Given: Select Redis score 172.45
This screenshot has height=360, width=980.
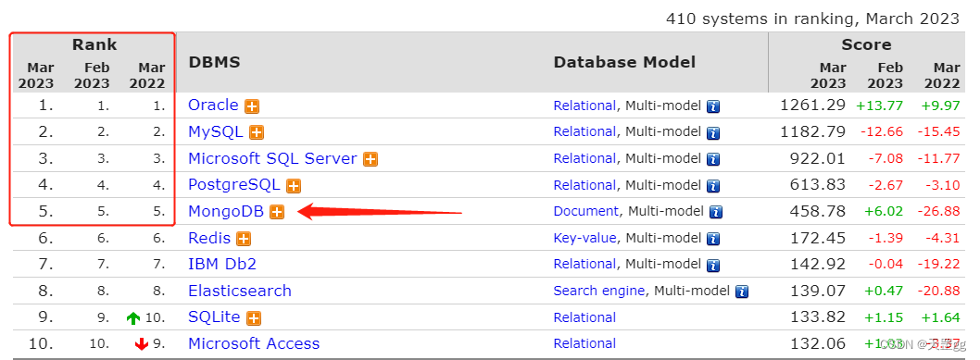Looking at the screenshot, I should click(x=818, y=238).
